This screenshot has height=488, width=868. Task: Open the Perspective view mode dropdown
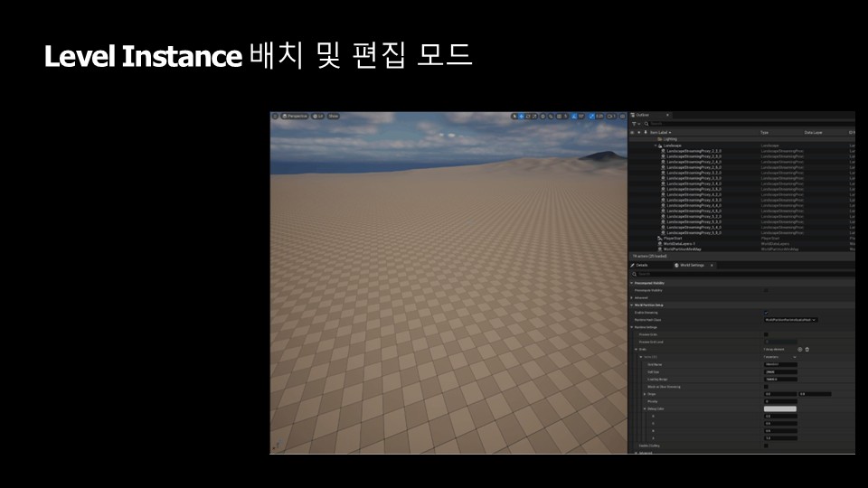pos(295,117)
